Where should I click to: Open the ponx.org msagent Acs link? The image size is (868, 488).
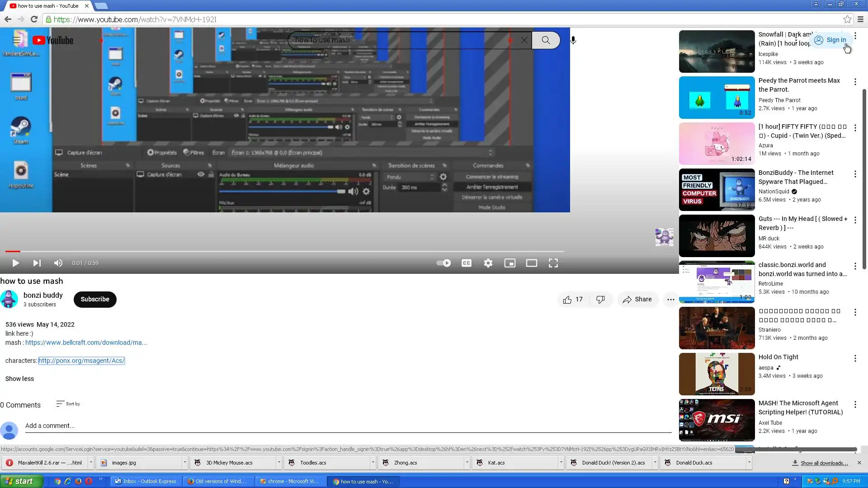(x=81, y=361)
